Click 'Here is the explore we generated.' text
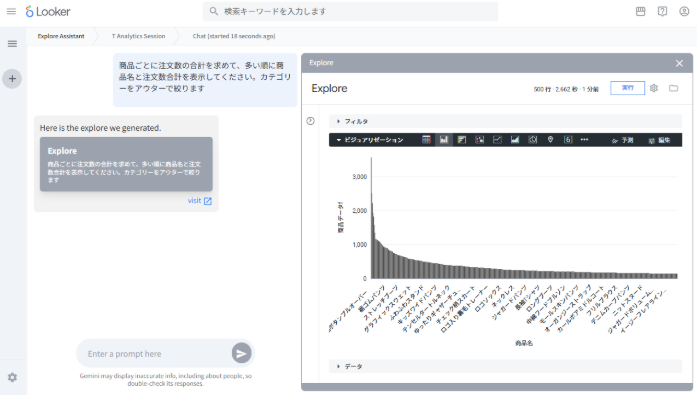This screenshot has width=697, height=395. pos(100,128)
